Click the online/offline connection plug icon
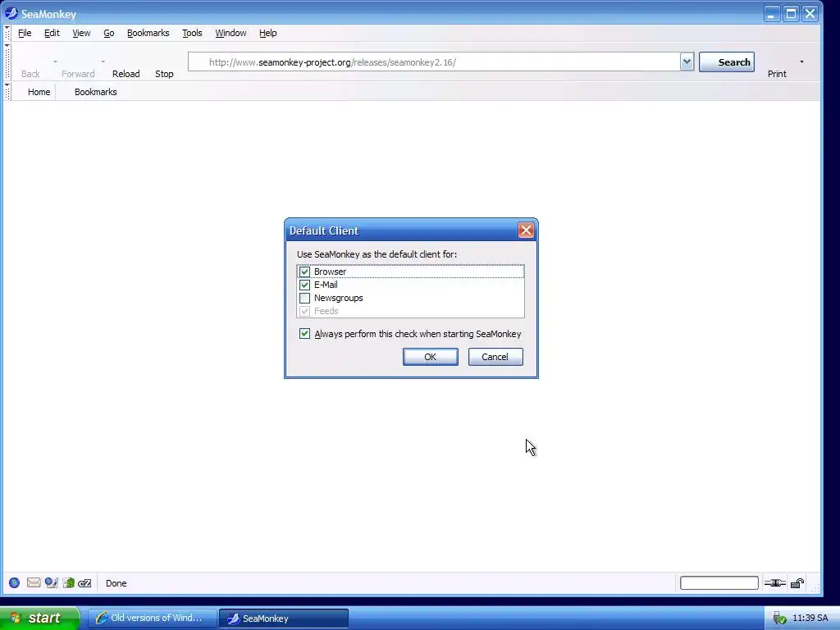Viewport: 840px width, 630px height. [774, 583]
